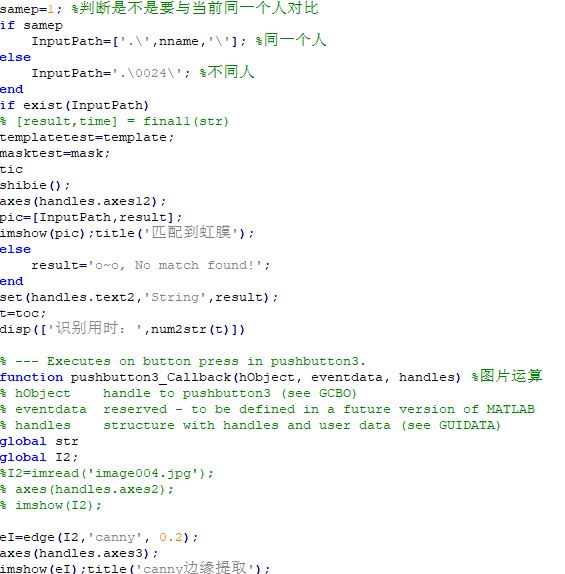Viewport: 565px width, 574px height.
Task: Click 'if exist(InputPath)' line
Action: click(x=74, y=105)
